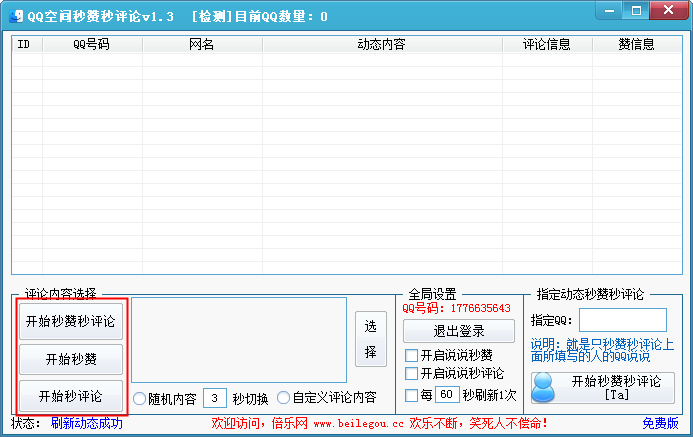Select the 自定义评论内容 radio option
The width and height of the screenshot is (693, 437).
click(x=283, y=398)
